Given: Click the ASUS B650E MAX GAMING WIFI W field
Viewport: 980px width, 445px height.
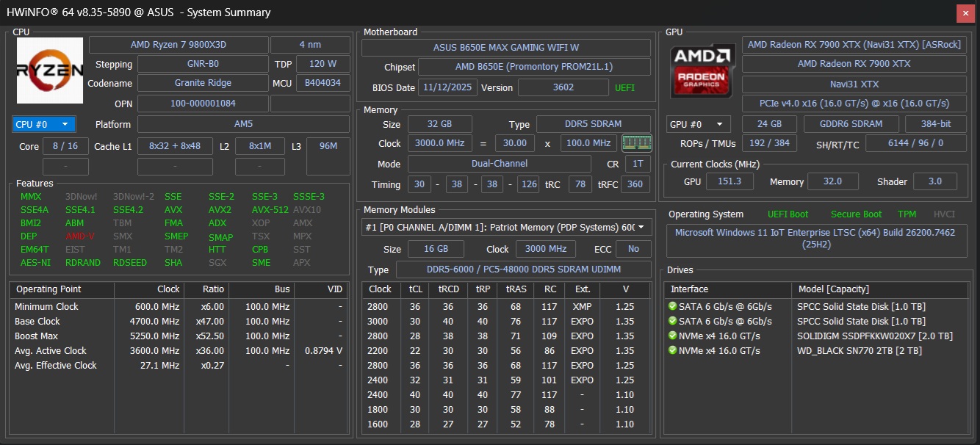Looking at the screenshot, I should pos(506,48).
